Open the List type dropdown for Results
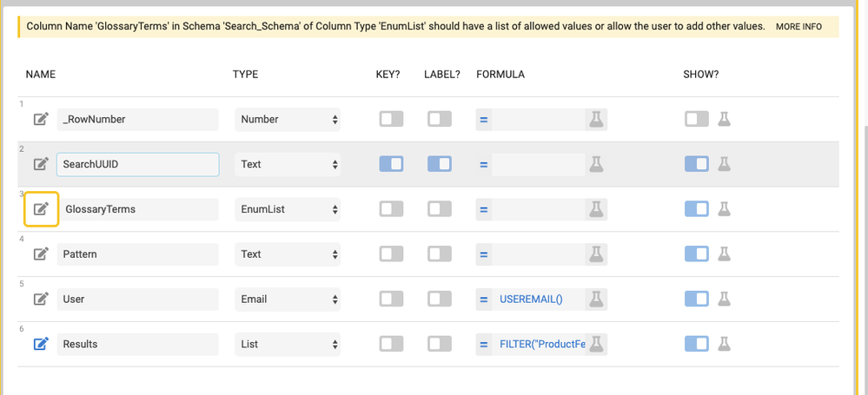Viewport: 868px width, 395px height. pos(288,344)
